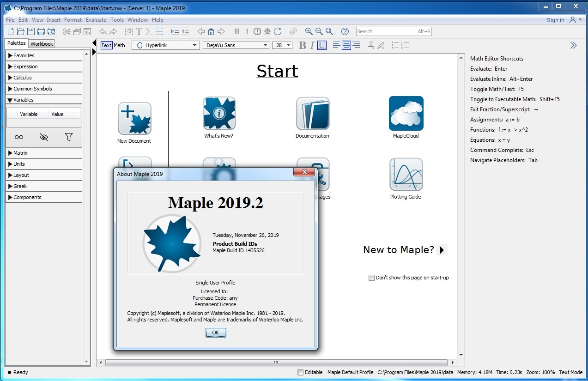Open MapleCloud from the Start page
Viewport: 588px width, 381px height.
(x=406, y=114)
